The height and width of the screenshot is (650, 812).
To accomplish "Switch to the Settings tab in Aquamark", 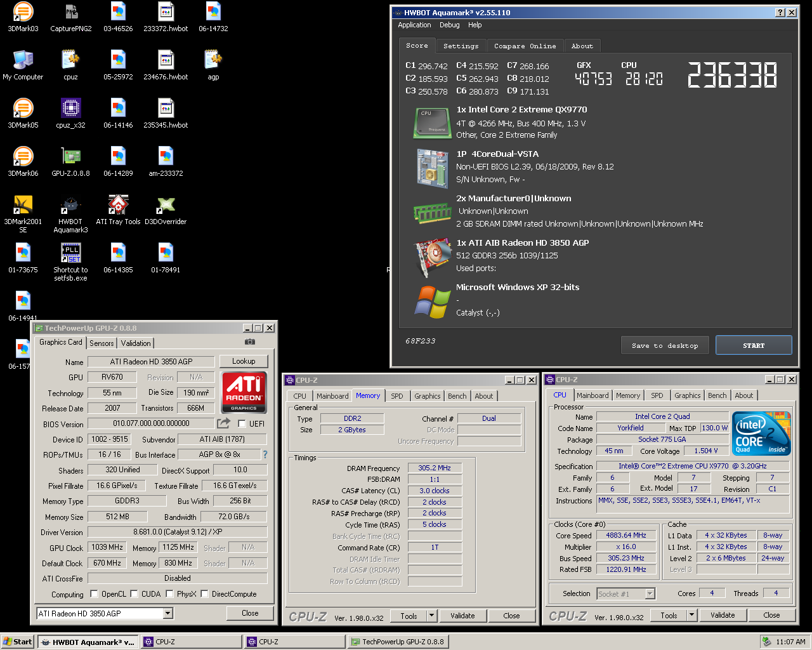I will point(461,46).
